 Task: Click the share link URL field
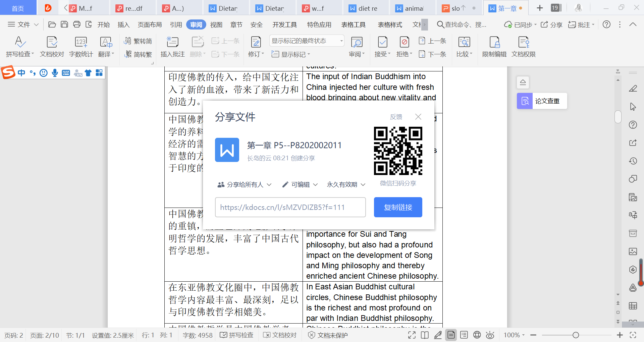(x=290, y=207)
